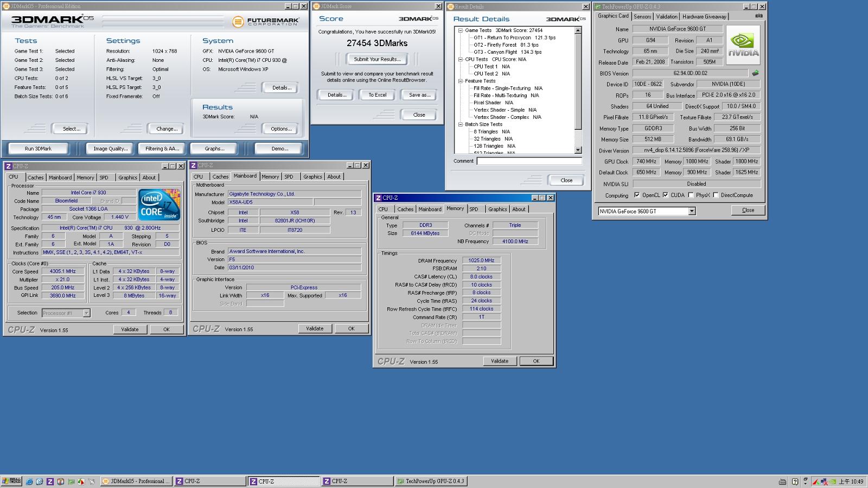Click the Comment input field
868x488 pixels.
pos(529,161)
